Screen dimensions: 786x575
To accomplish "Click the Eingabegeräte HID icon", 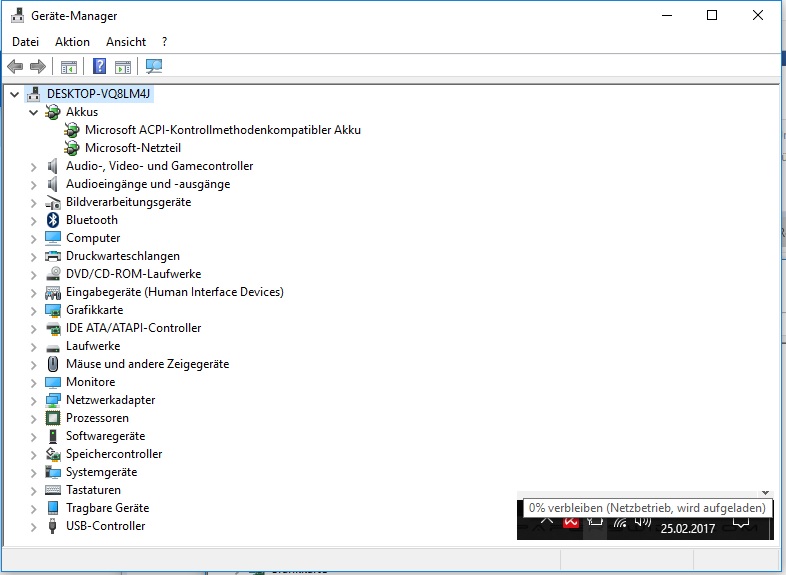I will pos(53,292).
